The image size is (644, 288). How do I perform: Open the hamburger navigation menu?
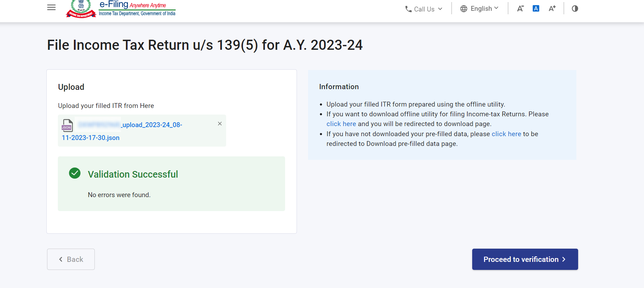[x=51, y=7]
